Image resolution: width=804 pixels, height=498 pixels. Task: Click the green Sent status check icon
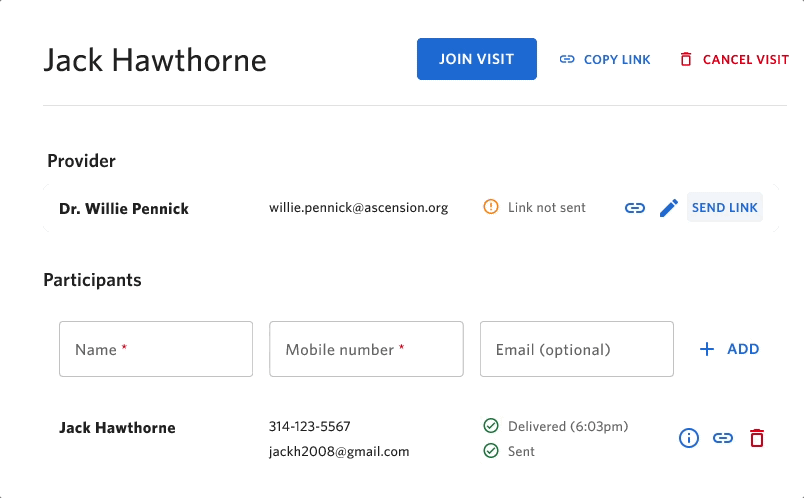[491, 451]
